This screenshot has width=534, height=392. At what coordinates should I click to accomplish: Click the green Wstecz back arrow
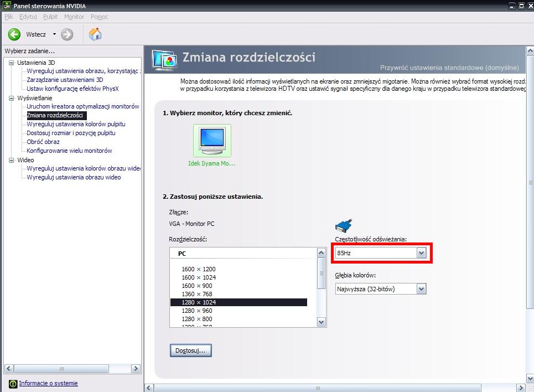[14, 34]
